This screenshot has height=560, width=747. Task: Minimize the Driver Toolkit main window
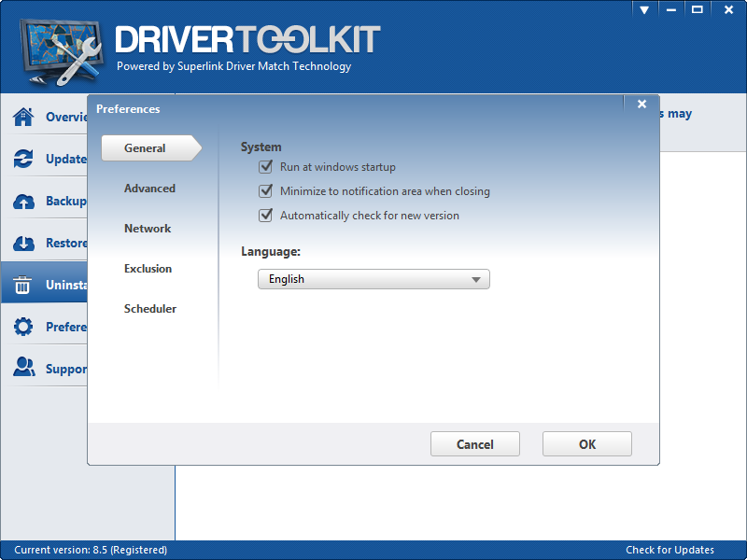[x=671, y=10]
